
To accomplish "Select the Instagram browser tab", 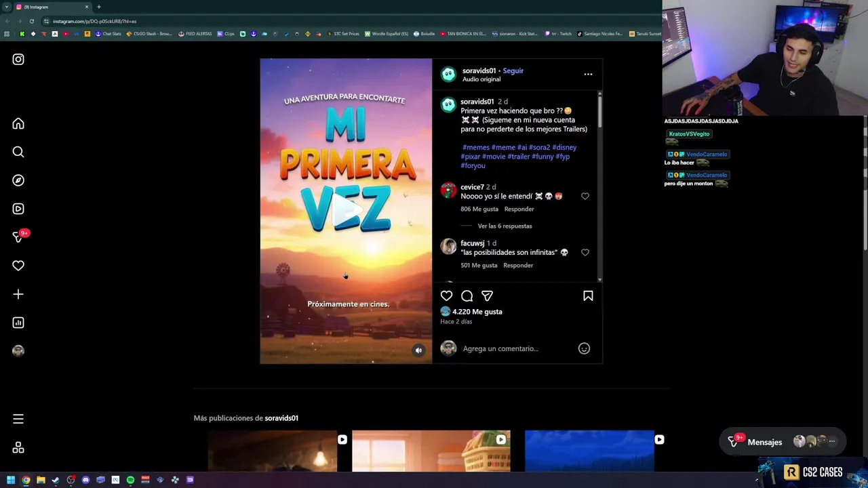I will tap(53, 7).
